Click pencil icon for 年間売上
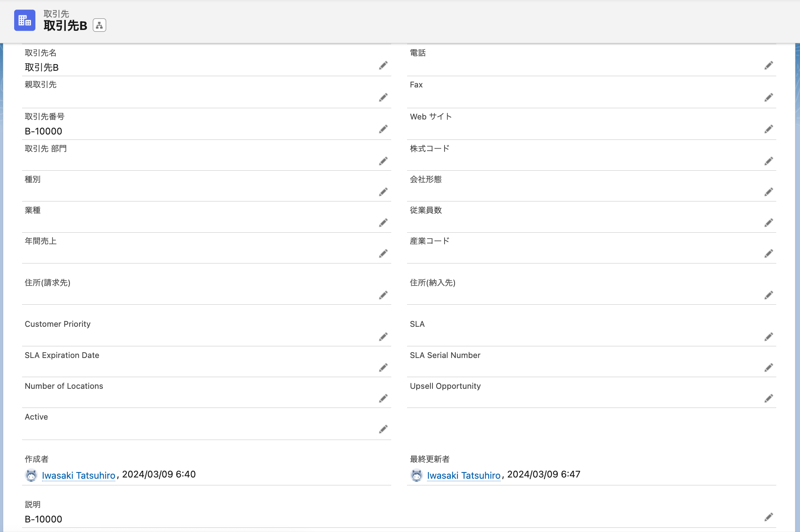800x532 pixels. [383, 254]
